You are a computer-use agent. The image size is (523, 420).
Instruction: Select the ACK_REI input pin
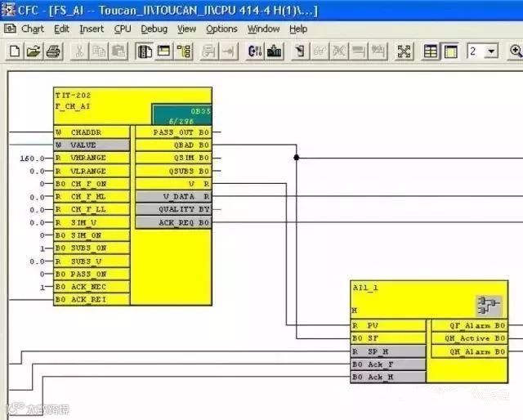pyautogui.click(x=92, y=300)
